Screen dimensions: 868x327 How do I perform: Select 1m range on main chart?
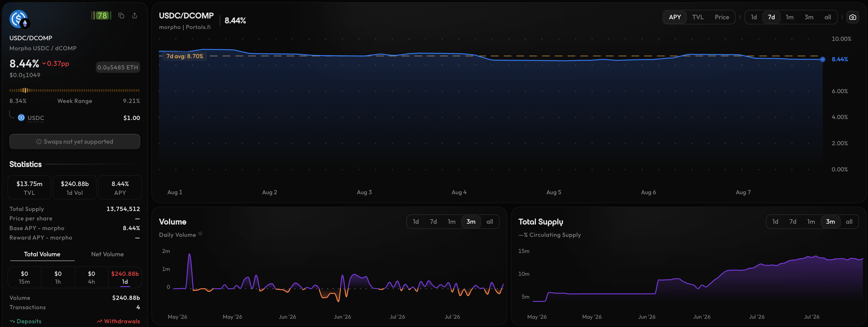point(789,17)
